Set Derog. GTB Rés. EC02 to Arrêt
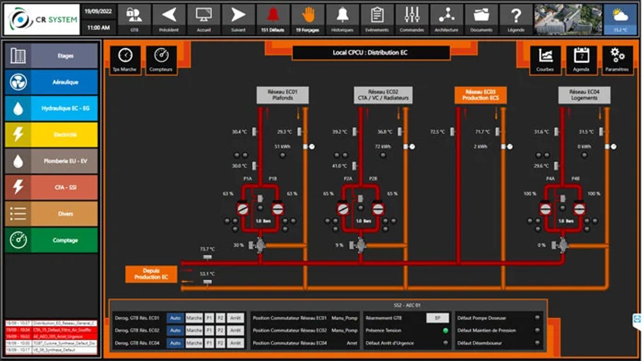 pyautogui.click(x=235, y=330)
